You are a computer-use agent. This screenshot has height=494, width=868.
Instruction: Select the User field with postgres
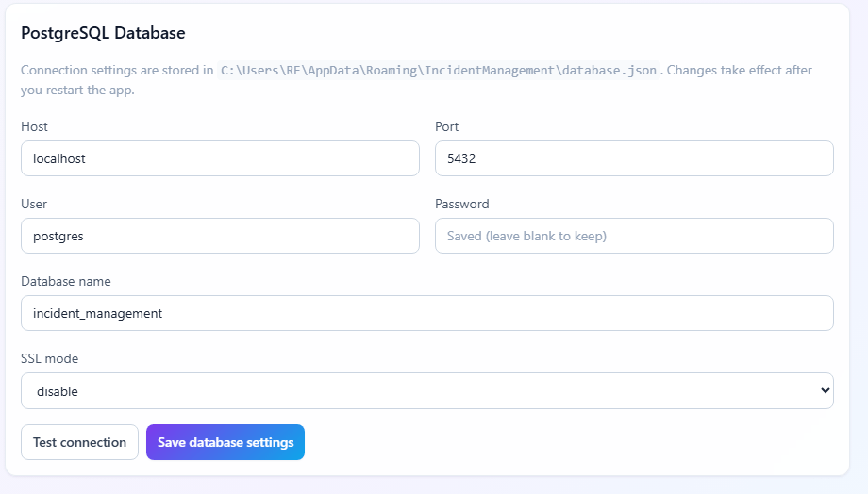[220, 236]
